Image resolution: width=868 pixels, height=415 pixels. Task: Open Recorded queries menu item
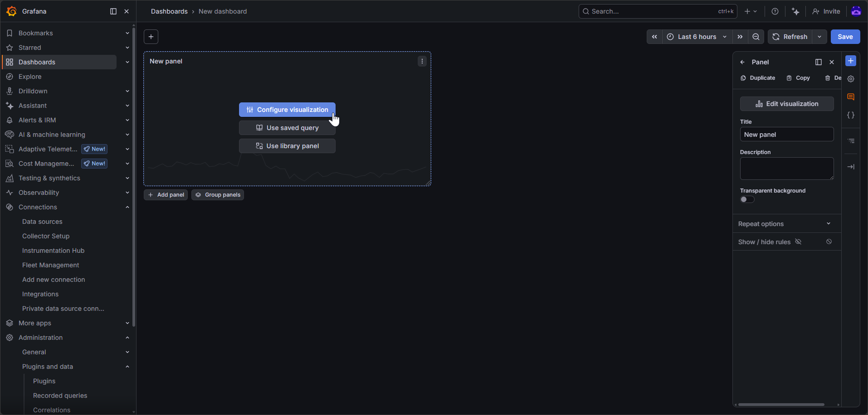(60, 396)
